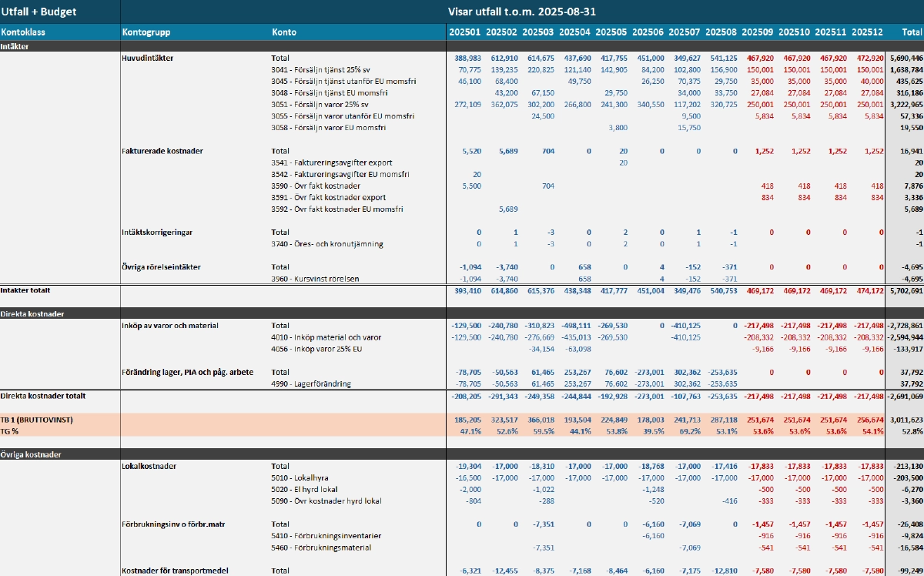Image resolution: width=924 pixels, height=576 pixels.
Task: Click the Konto column header
Action: tap(283, 32)
